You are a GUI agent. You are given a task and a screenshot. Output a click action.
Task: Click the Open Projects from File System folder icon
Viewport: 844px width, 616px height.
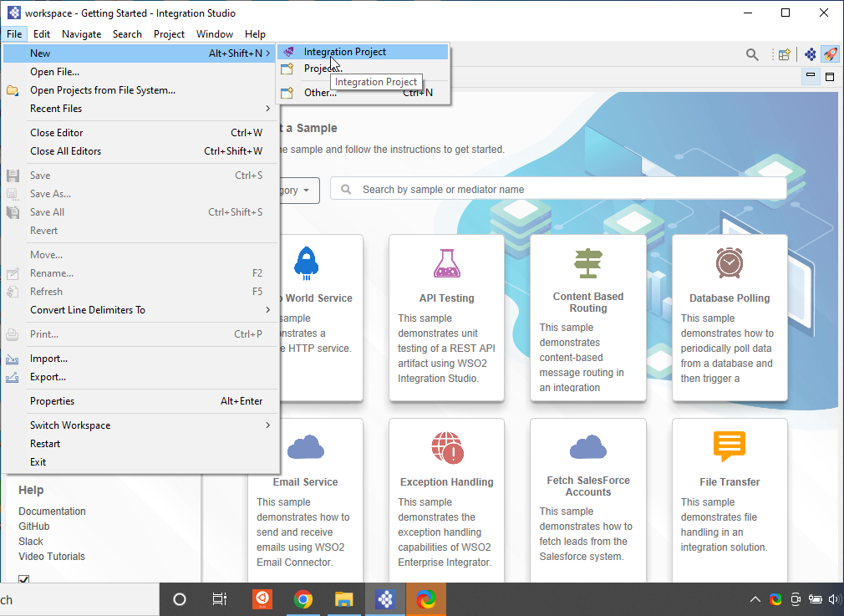coord(13,90)
